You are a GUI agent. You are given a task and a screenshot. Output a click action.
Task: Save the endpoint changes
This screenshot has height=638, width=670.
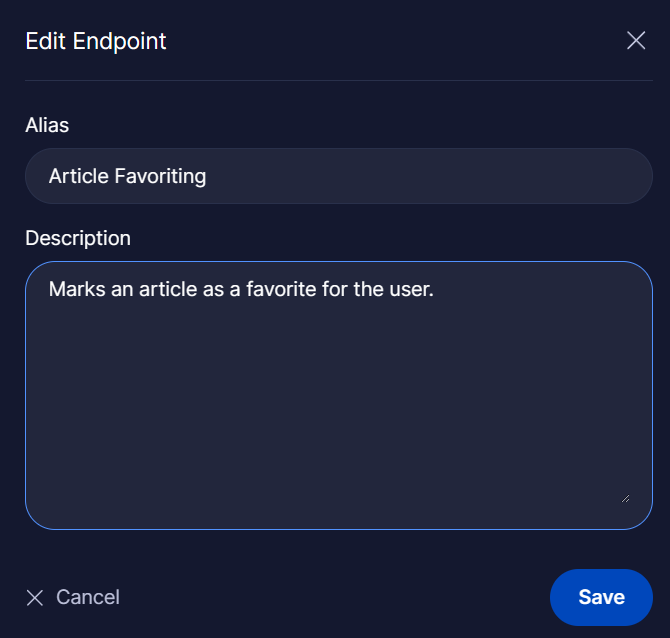click(x=601, y=597)
